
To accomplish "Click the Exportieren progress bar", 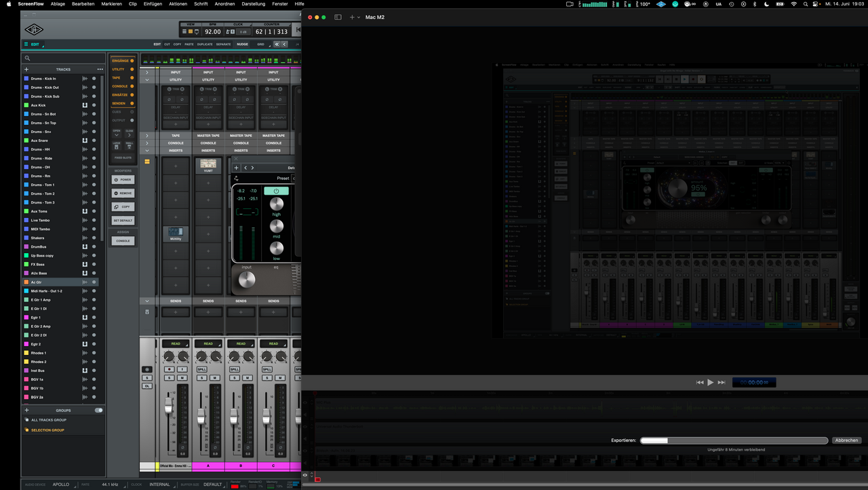I will [x=734, y=440].
